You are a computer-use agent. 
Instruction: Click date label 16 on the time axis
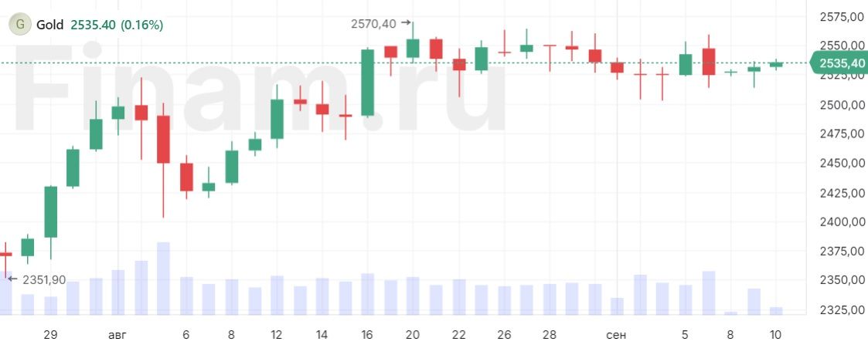(x=367, y=335)
